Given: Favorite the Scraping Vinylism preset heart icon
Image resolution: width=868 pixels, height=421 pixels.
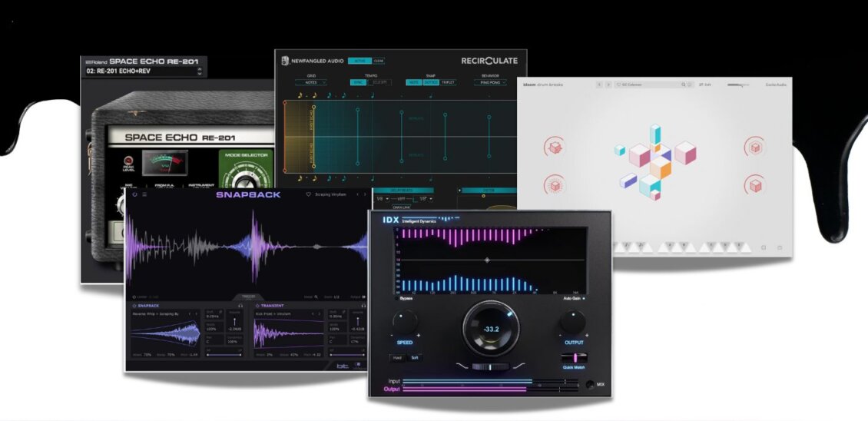Looking at the screenshot, I should (308, 194).
